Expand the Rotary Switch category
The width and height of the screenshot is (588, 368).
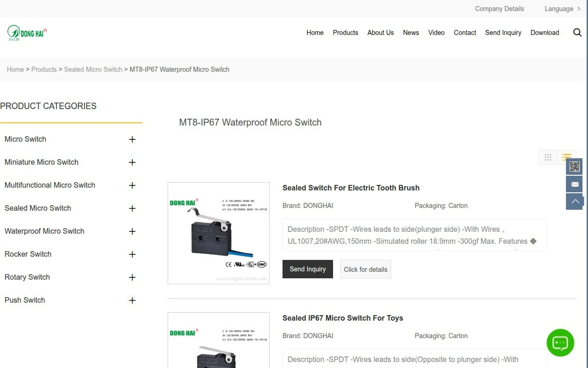point(132,277)
